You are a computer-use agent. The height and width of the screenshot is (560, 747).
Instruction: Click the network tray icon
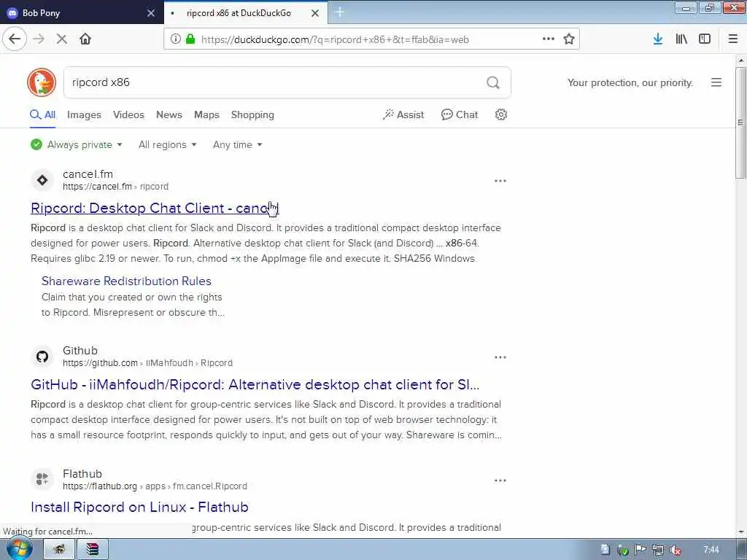pos(658,550)
